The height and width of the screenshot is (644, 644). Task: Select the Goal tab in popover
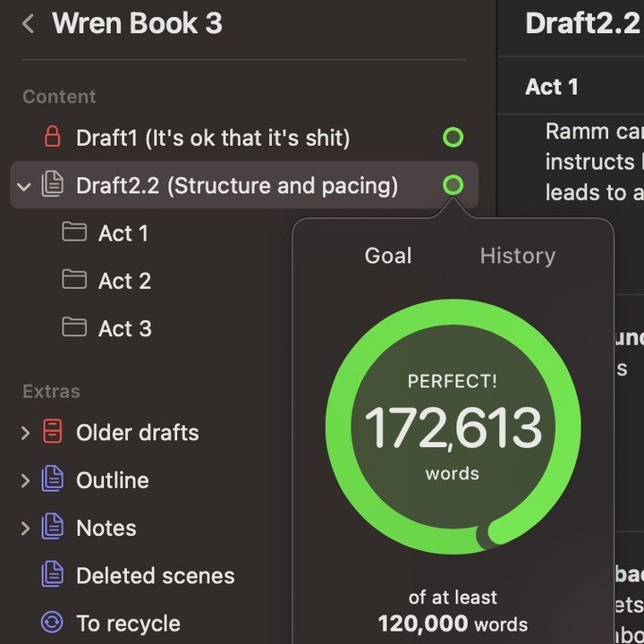(388, 256)
